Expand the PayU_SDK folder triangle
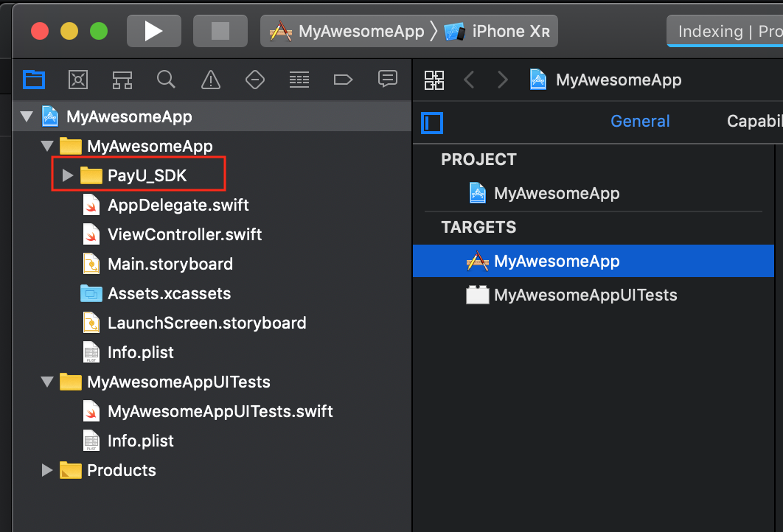Screen dimensions: 783x532 (x=68, y=175)
